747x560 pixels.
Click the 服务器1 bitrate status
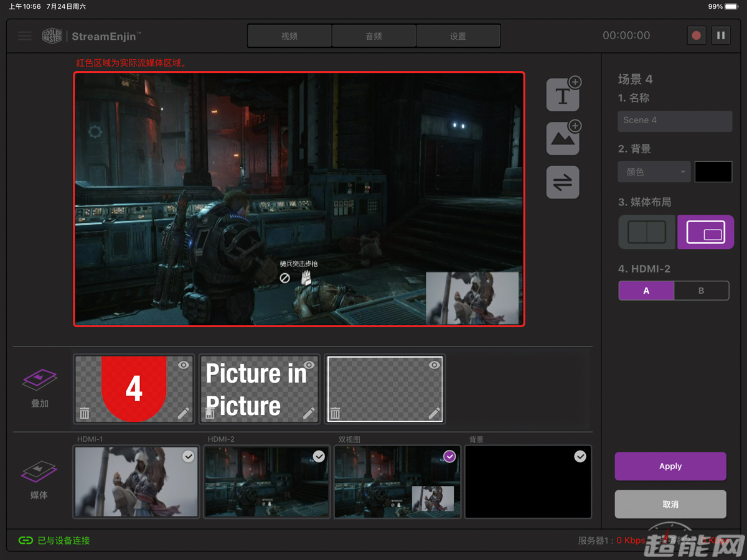click(x=612, y=541)
